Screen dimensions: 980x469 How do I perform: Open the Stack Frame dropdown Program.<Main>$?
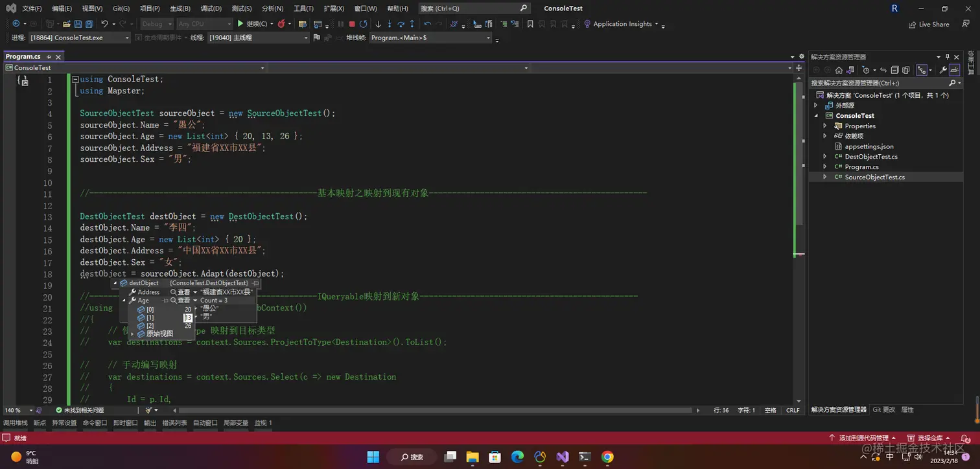(x=430, y=38)
